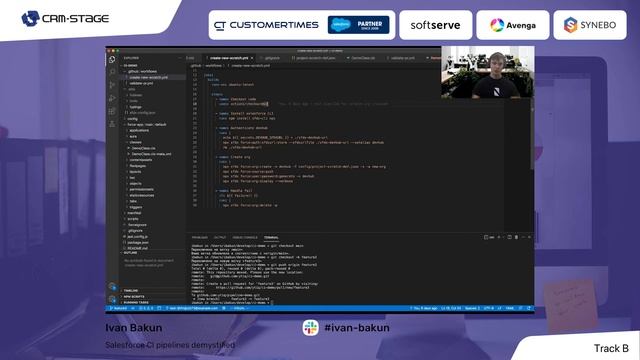Click the softserve sponsor logo
This screenshot has width=640, height=360.
pyautogui.click(x=436, y=25)
